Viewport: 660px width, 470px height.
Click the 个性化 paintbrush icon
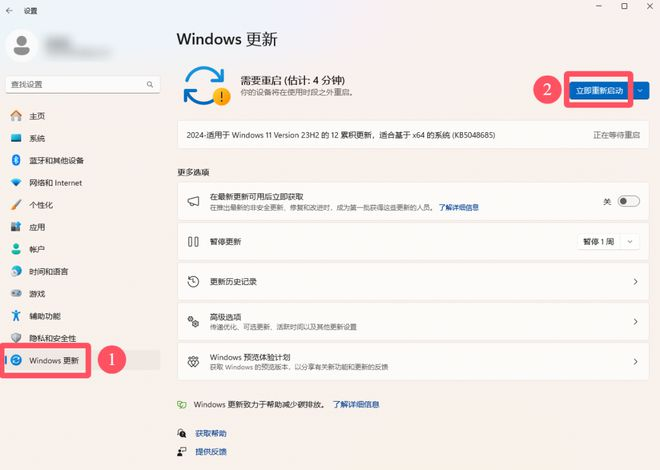16,205
